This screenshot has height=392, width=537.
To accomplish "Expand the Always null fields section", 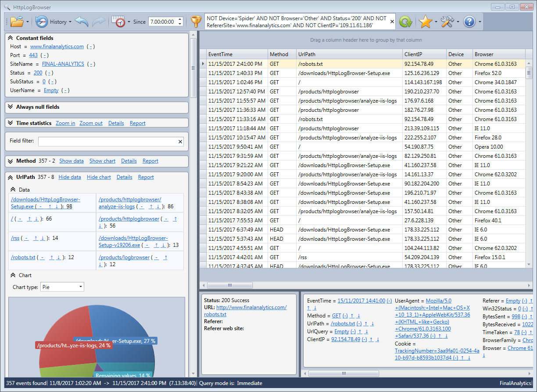I will pos(11,107).
